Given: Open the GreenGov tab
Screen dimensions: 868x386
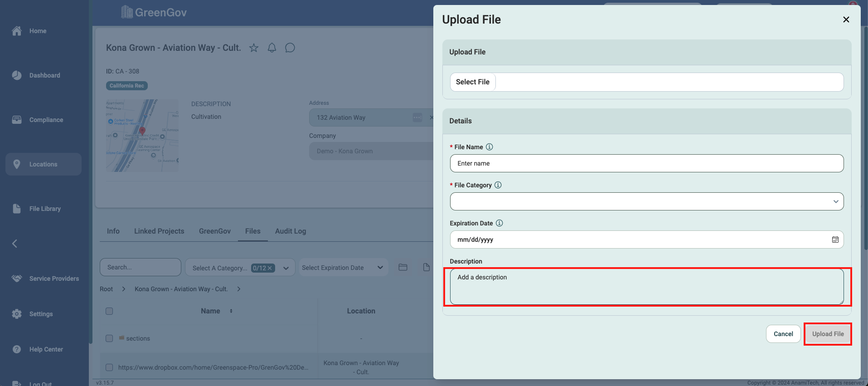Looking at the screenshot, I should [x=215, y=231].
